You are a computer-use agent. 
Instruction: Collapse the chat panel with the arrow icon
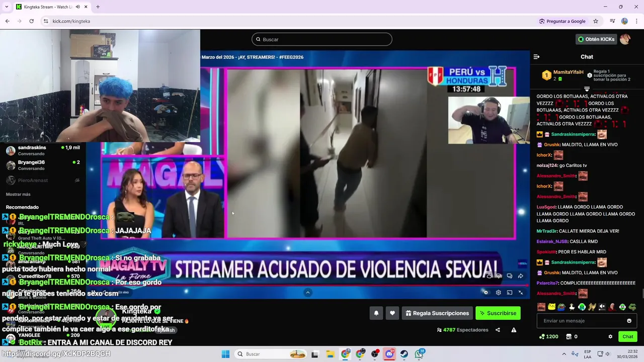pos(536,57)
